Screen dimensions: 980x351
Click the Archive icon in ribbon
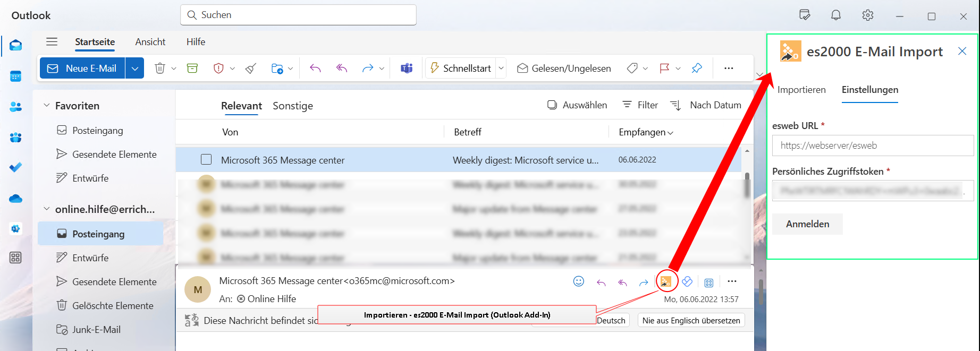coord(192,68)
